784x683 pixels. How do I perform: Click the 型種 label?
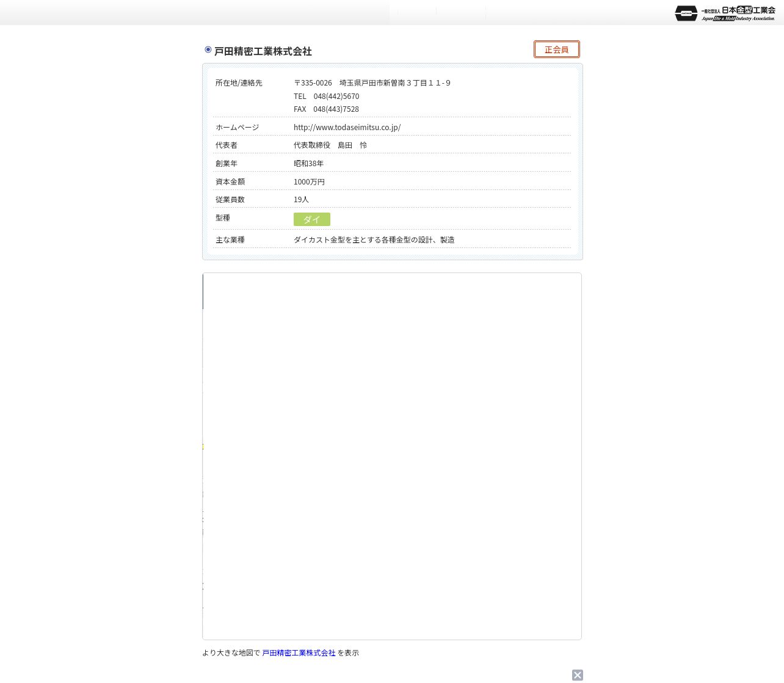pos(223,218)
